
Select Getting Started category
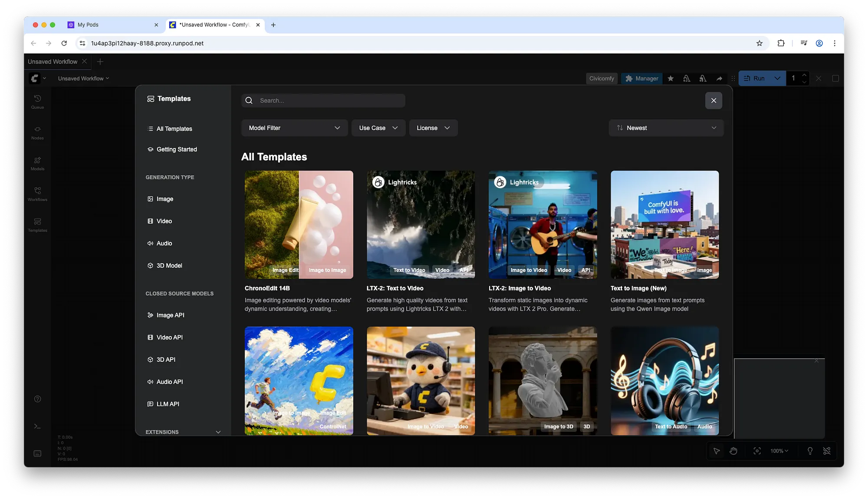pyautogui.click(x=183, y=149)
